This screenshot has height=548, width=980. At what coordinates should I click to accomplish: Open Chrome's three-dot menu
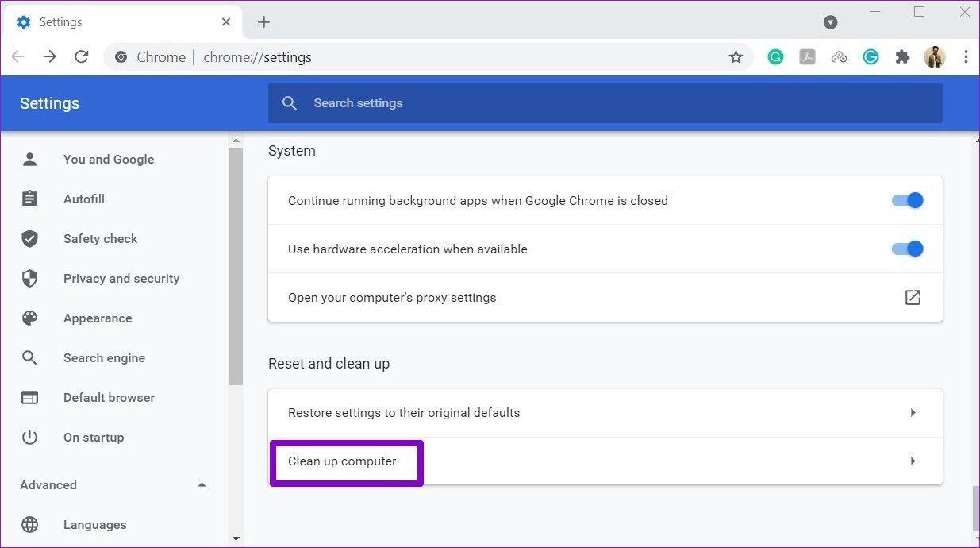(x=966, y=56)
